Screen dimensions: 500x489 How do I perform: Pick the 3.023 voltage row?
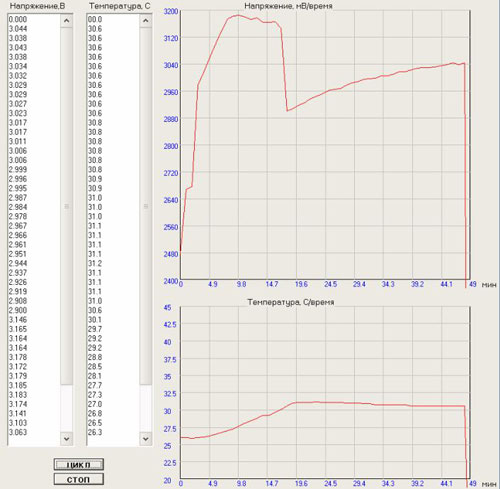click(x=18, y=113)
